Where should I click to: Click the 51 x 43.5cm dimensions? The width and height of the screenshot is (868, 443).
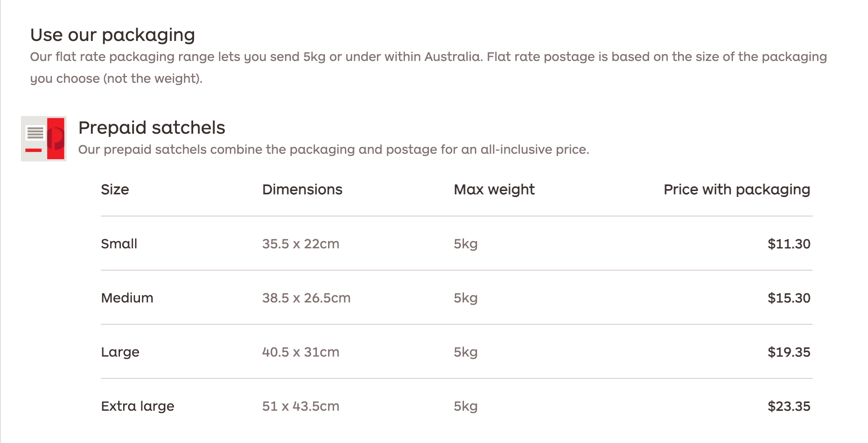(301, 406)
